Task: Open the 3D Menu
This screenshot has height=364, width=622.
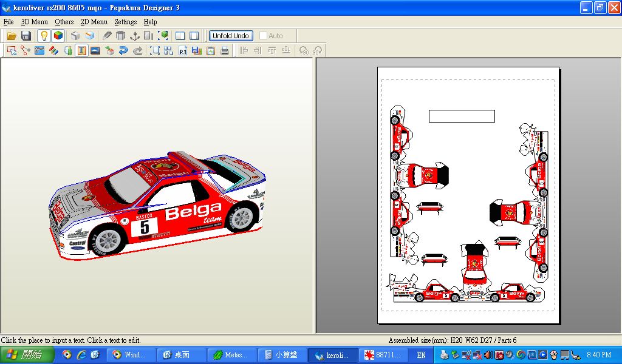Action: coord(34,22)
